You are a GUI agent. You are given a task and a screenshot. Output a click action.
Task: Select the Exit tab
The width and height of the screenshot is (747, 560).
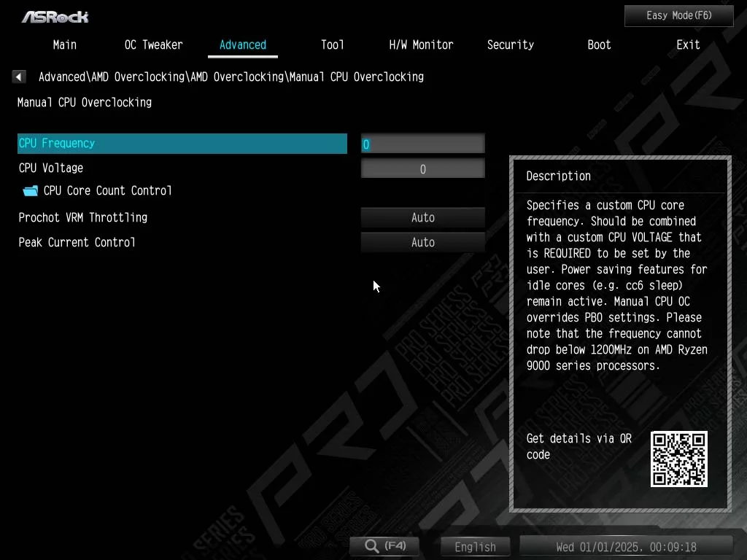click(688, 44)
